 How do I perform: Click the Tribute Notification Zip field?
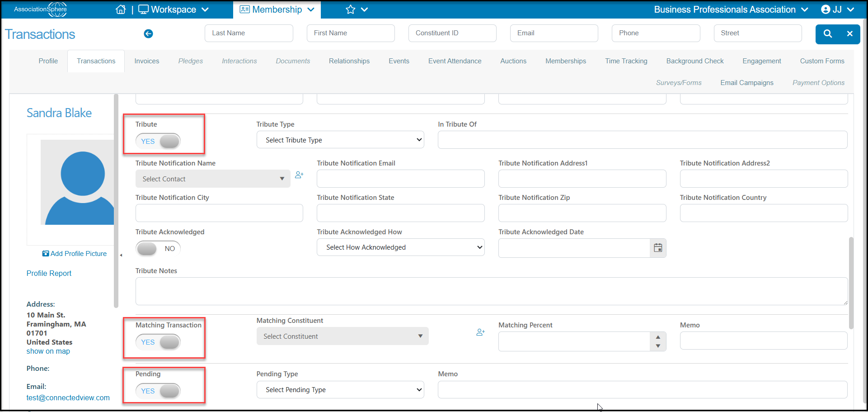(582, 213)
